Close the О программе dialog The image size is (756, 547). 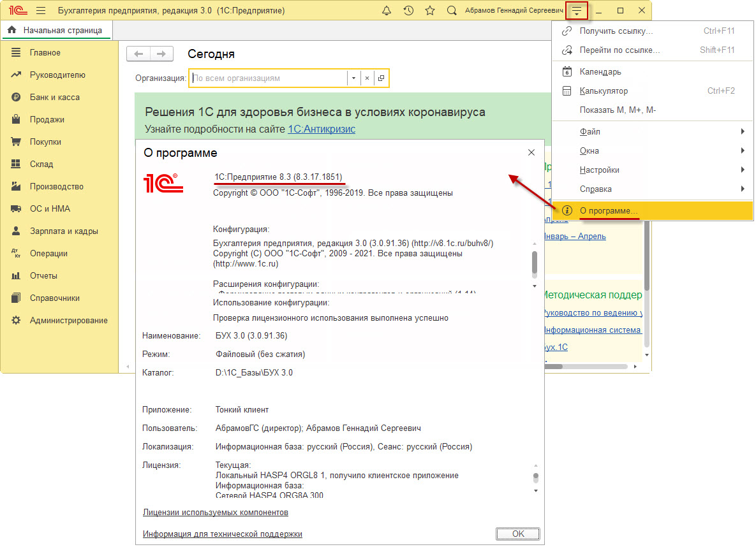coord(531,152)
